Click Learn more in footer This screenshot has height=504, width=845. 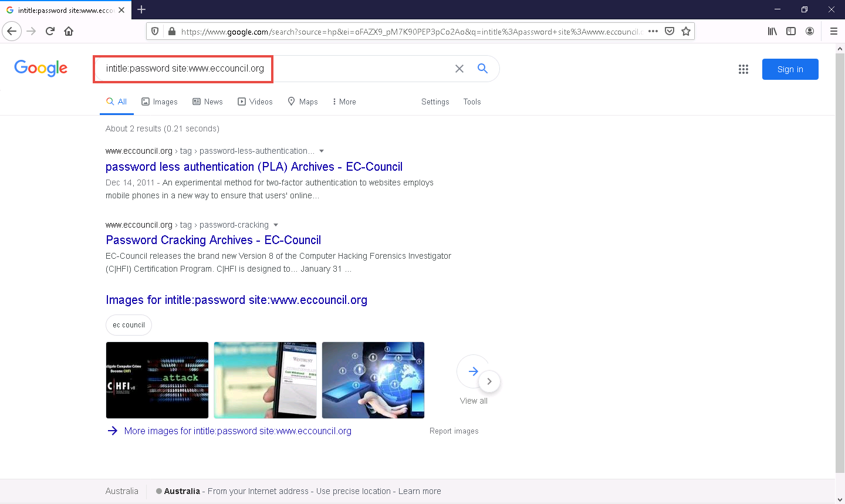(x=420, y=491)
